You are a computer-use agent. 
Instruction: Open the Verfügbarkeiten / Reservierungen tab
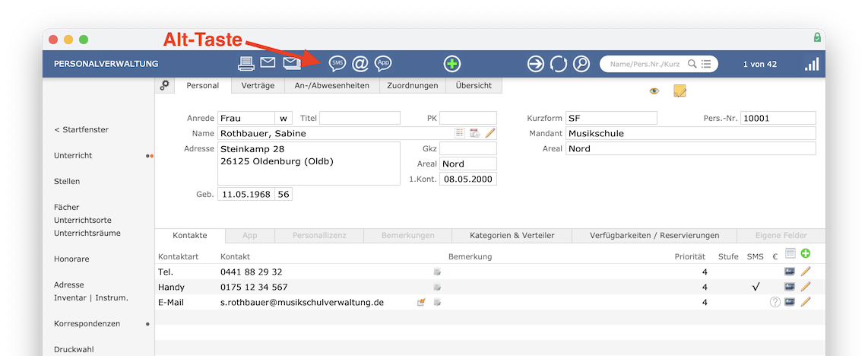click(654, 235)
